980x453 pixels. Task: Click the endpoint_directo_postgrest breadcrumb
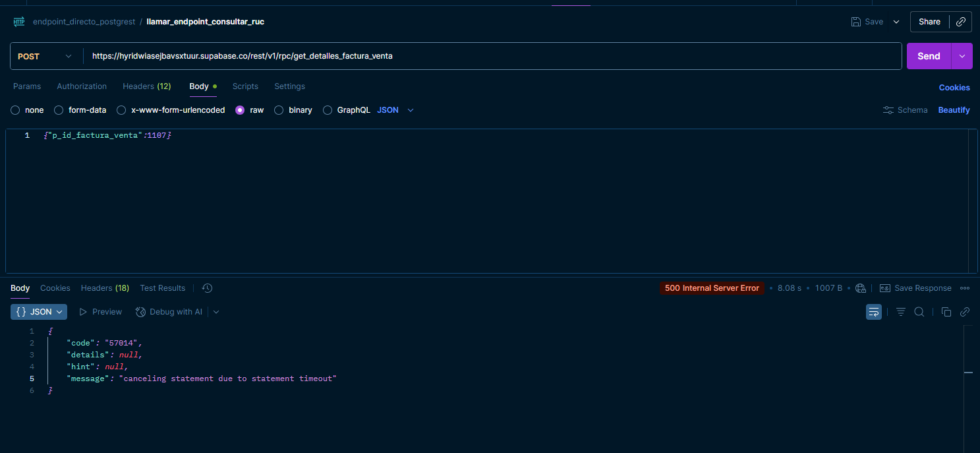84,22
